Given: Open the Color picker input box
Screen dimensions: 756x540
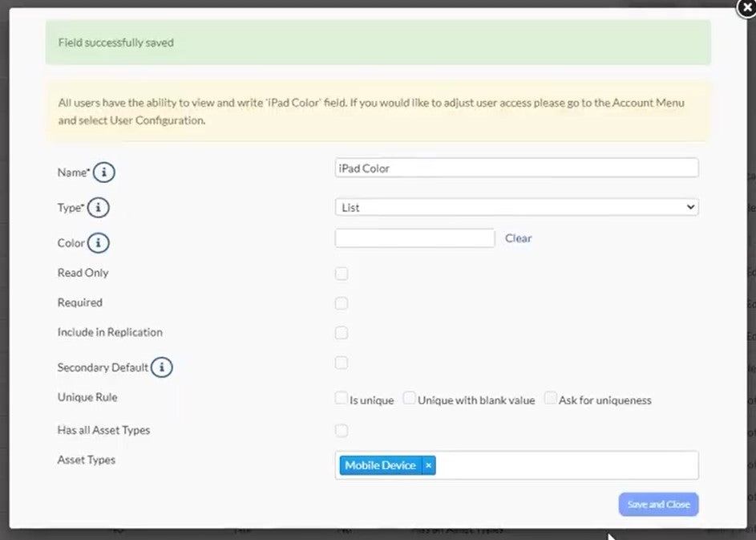Looking at the screenshot, I should [415, 238].
